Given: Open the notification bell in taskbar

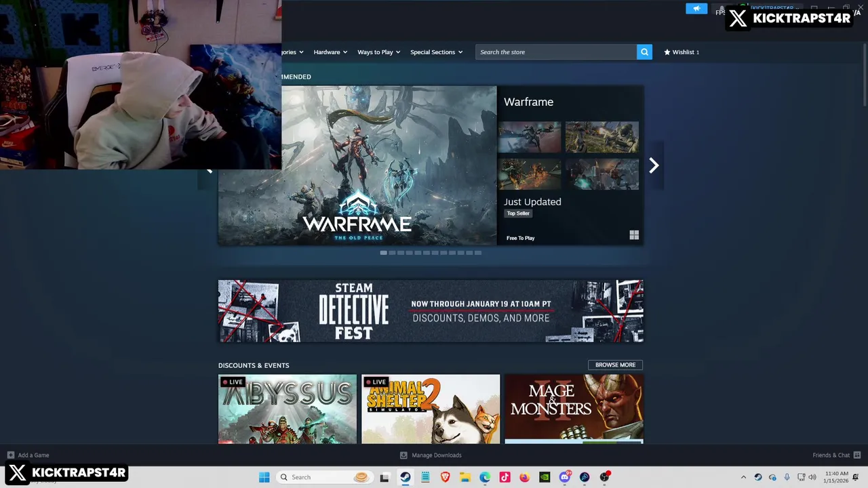Looking at the screenshot, I should click(856, 477).
